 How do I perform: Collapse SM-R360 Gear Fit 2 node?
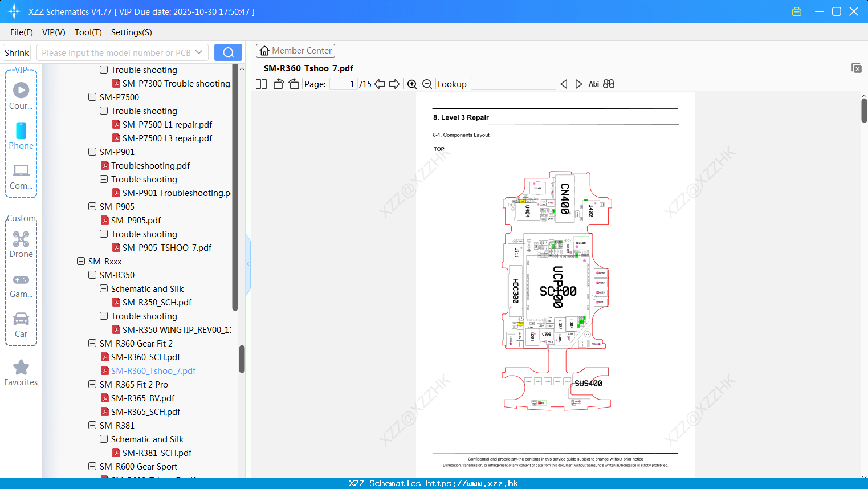pyautogui.click(x=92, y=343)
